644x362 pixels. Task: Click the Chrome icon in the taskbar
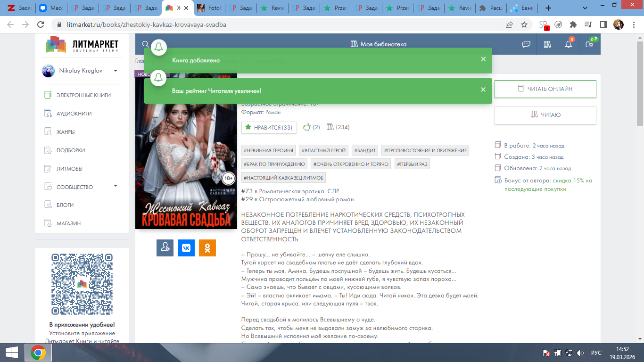point(38,353)
